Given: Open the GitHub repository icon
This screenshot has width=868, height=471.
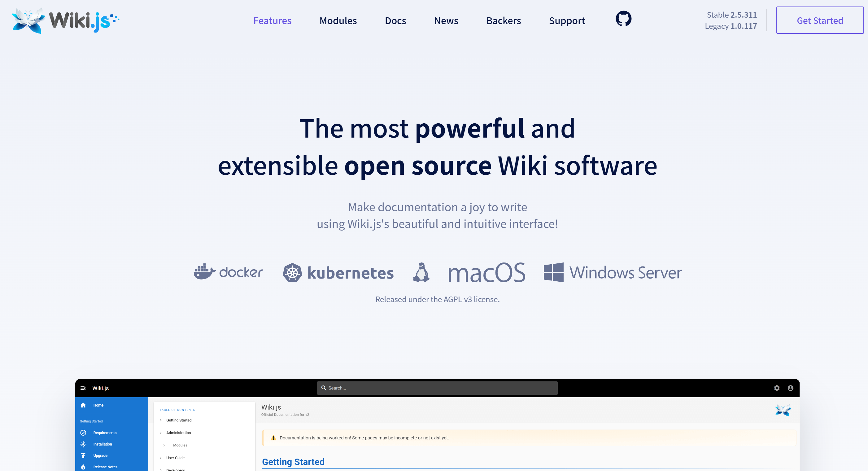Looking at the screenshot, I should (623, 19).
